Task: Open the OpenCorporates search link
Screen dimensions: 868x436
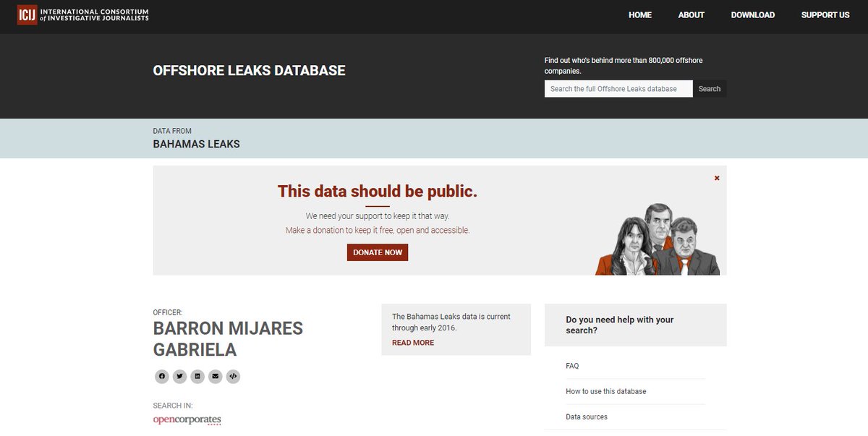Action: (187, 420)
